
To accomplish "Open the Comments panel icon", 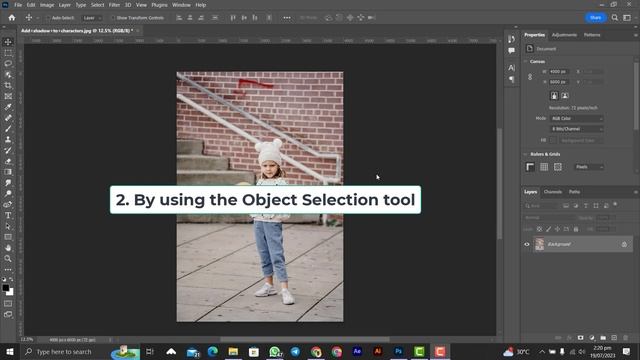I will (x=511, y=51).
